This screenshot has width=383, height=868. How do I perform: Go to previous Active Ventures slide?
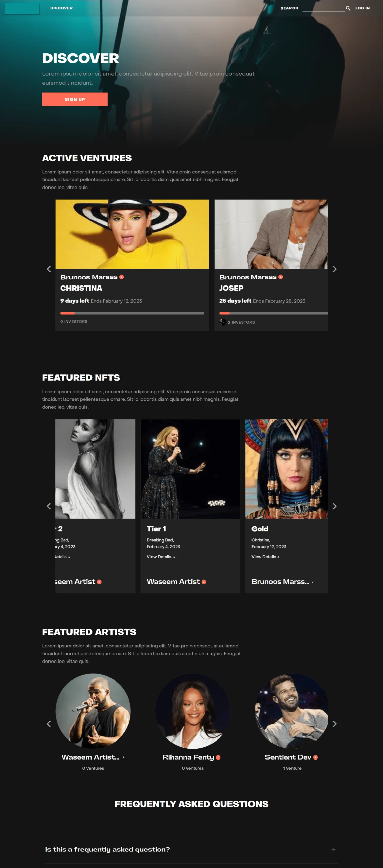point(49,269)
